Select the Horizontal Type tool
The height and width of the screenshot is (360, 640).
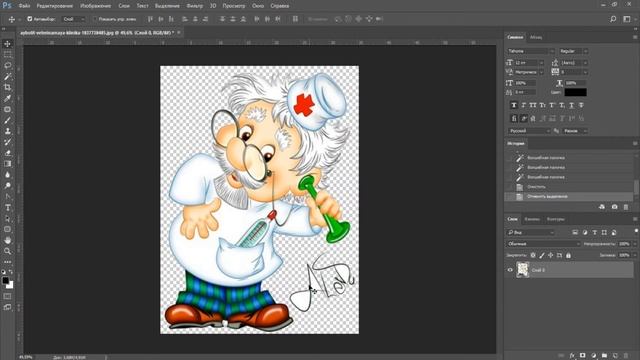(7, 207)
